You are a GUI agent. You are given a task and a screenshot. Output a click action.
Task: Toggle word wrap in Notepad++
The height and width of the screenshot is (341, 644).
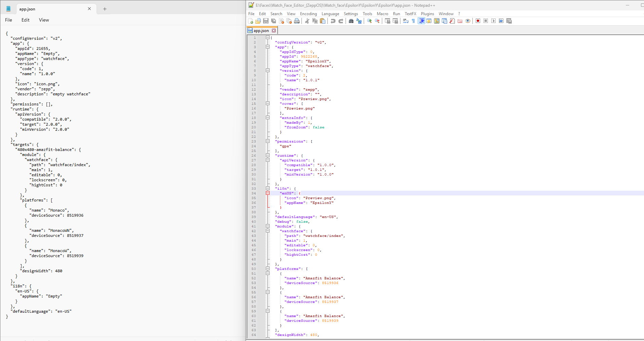405,21
